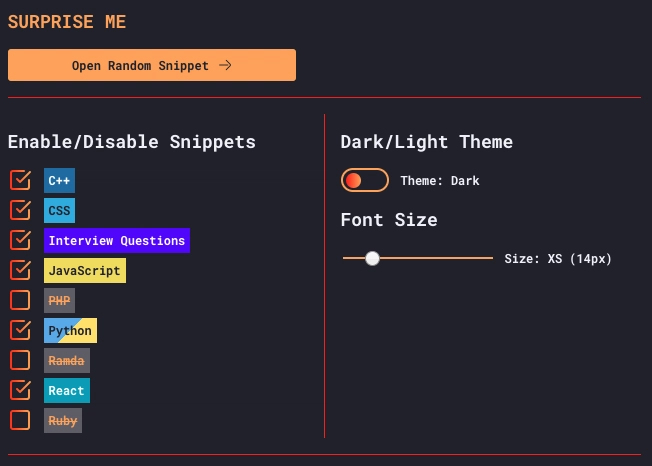Uncheck the Python snippets checkbox
The image size is (652, 466).
coord(20,330)
